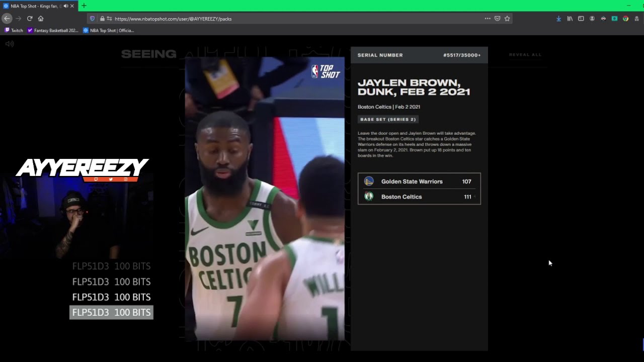The width and height of the screenshot is (644, 362).
Task: Open the Fantasy Basketball bookmark
Action: (53, 30)
